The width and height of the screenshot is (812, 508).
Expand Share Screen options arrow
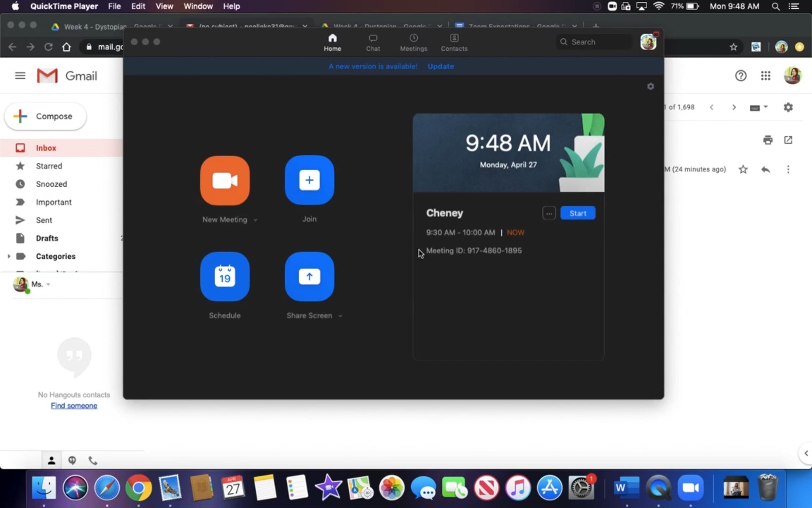(340, 316)
